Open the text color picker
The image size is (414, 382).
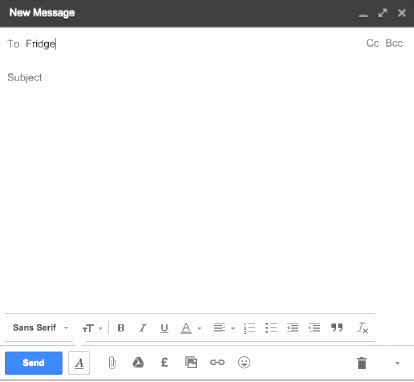tap(186, 328)
